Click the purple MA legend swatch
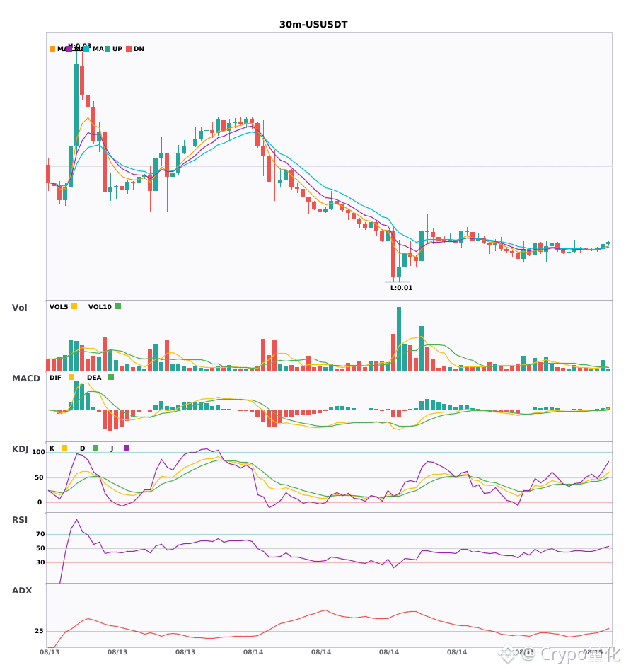Image resolution: width=626 pixels, height=672 pixels. [x=69, y=49]
